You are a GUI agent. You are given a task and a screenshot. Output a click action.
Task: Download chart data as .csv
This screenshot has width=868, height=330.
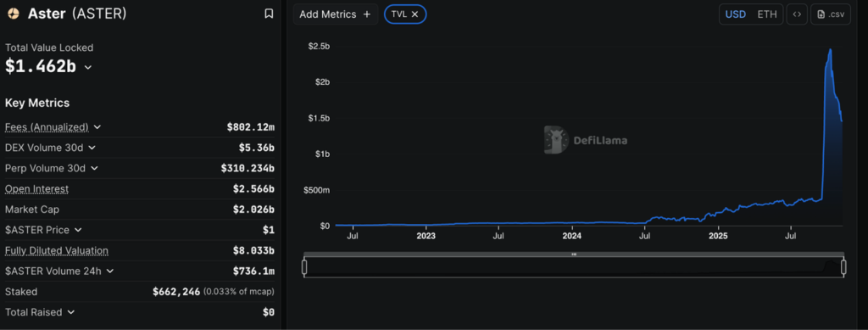(x=831, y=14)
